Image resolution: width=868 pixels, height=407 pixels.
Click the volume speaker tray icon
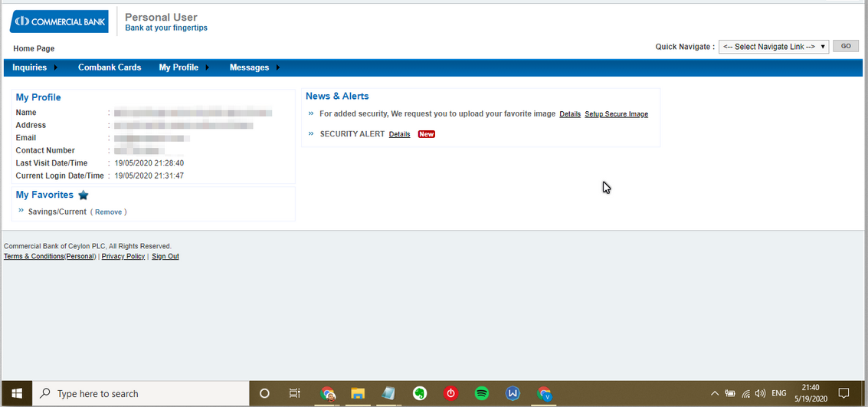click(760, 394)
